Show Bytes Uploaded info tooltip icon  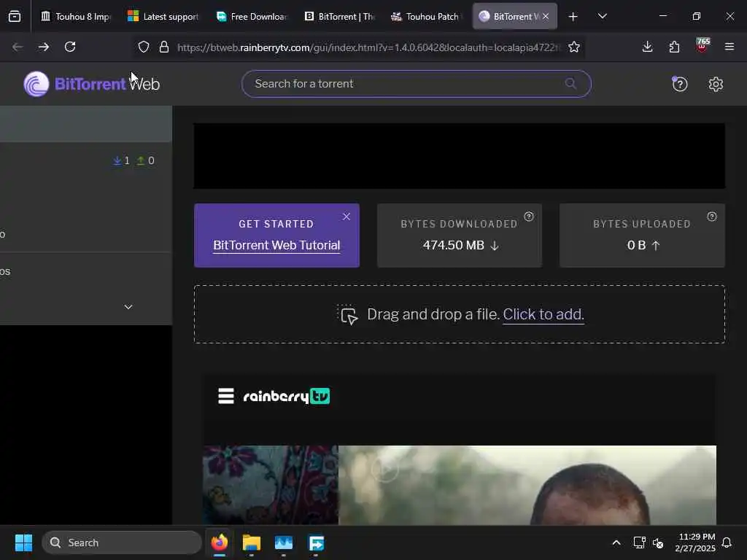(712, 217)
